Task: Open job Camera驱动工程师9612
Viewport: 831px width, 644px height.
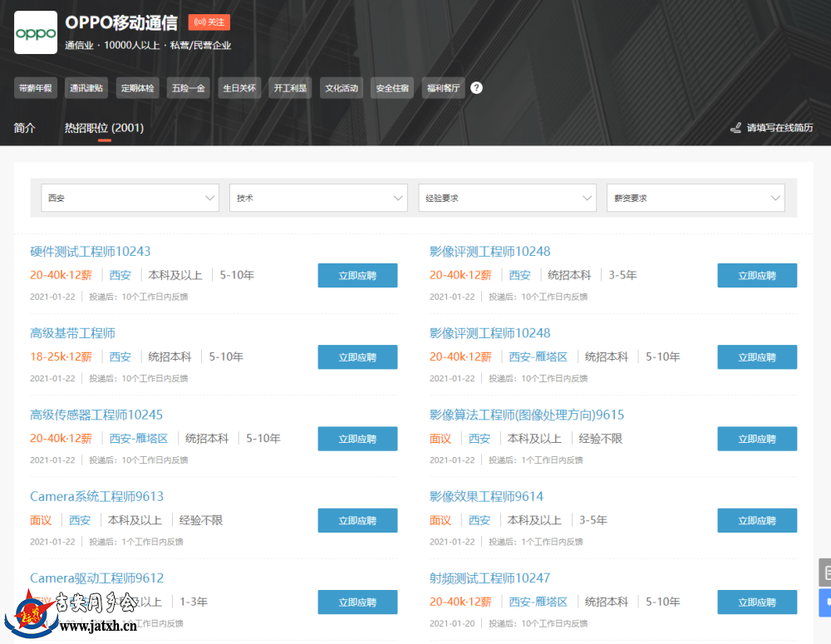Action: [x=96, y=578]
